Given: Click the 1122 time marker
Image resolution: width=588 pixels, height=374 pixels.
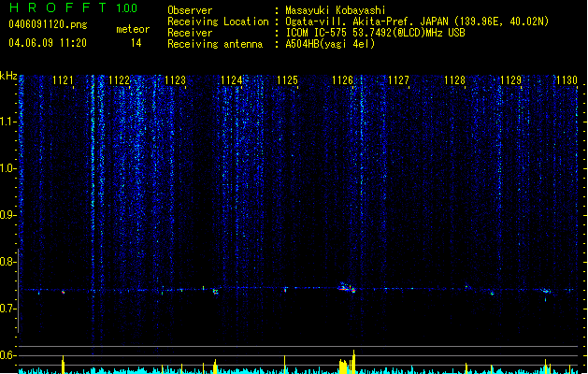Looking at the screenshot, I should [119, 80].
